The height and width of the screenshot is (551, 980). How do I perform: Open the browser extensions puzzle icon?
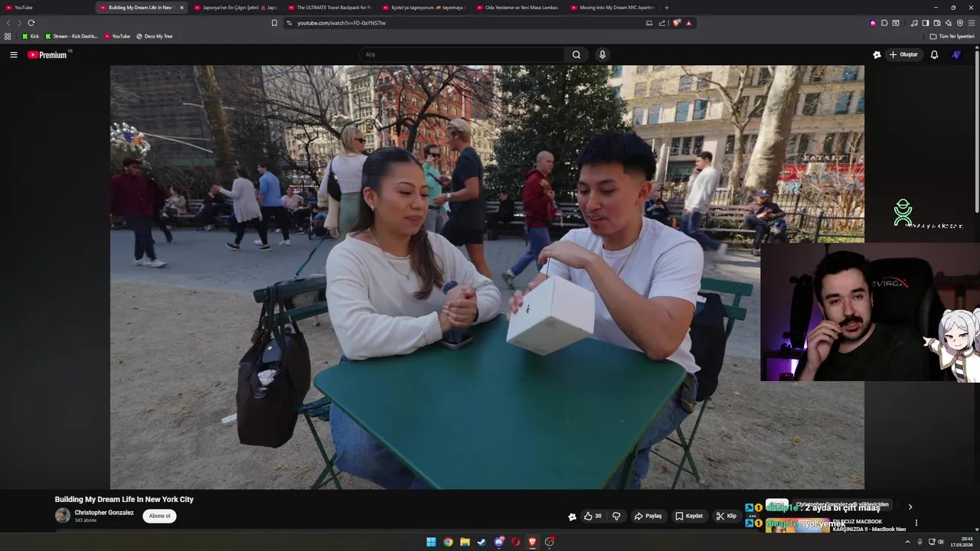click(884, 23)
